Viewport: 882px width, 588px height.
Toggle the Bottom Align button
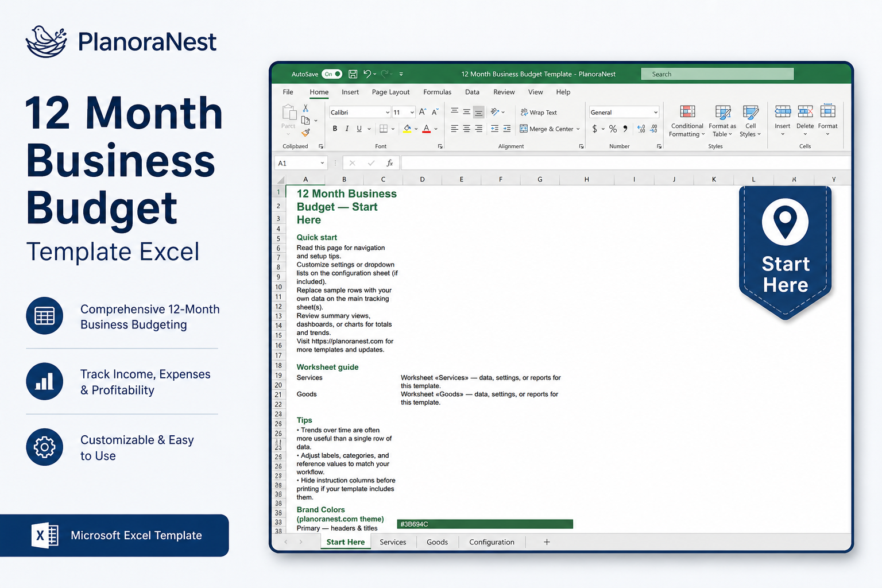pos(478,111)
